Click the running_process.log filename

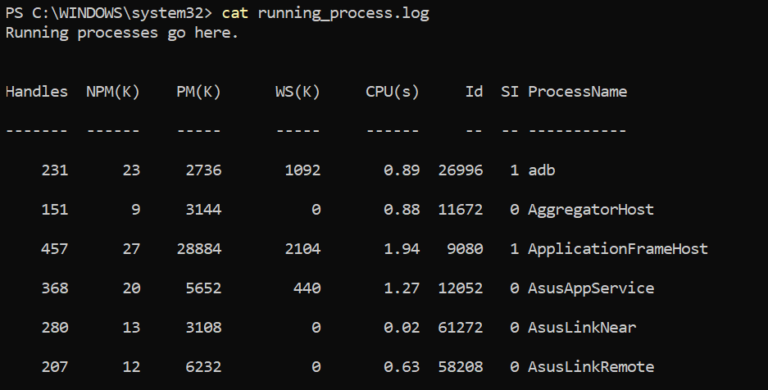coord(343,13)
